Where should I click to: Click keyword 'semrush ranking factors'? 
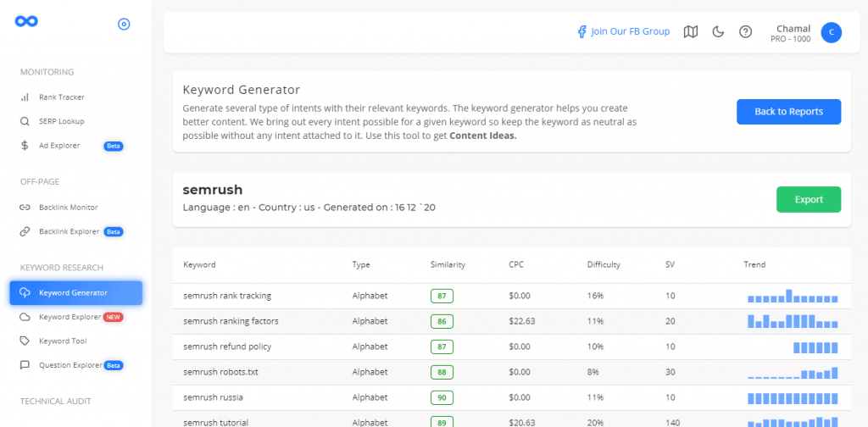231,321
